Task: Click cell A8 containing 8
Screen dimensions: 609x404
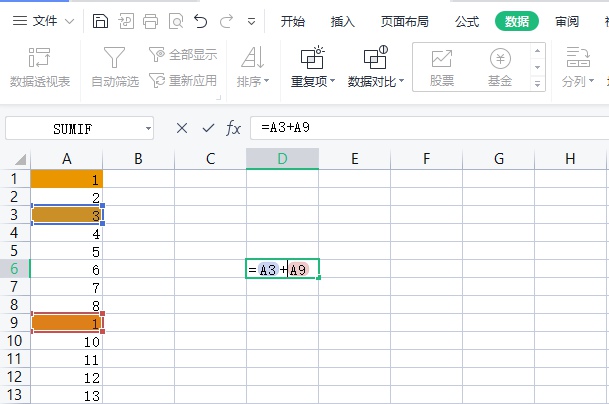Action: tap(66, 305)
